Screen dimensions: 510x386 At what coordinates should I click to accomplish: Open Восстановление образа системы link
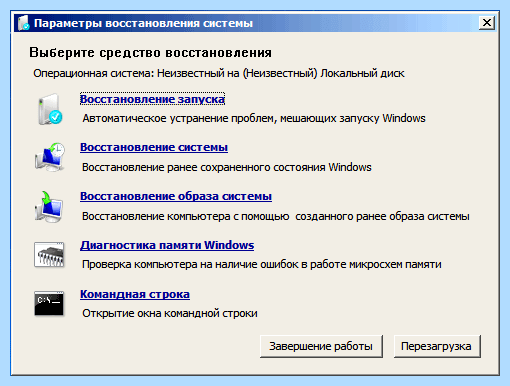[176, 196]
